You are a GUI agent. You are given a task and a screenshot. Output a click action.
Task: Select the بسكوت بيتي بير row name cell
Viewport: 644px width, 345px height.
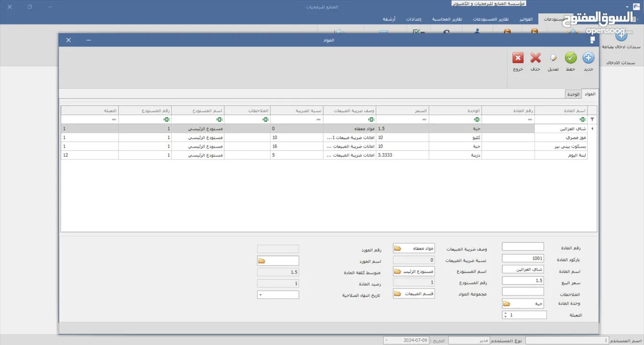point(561,146)
